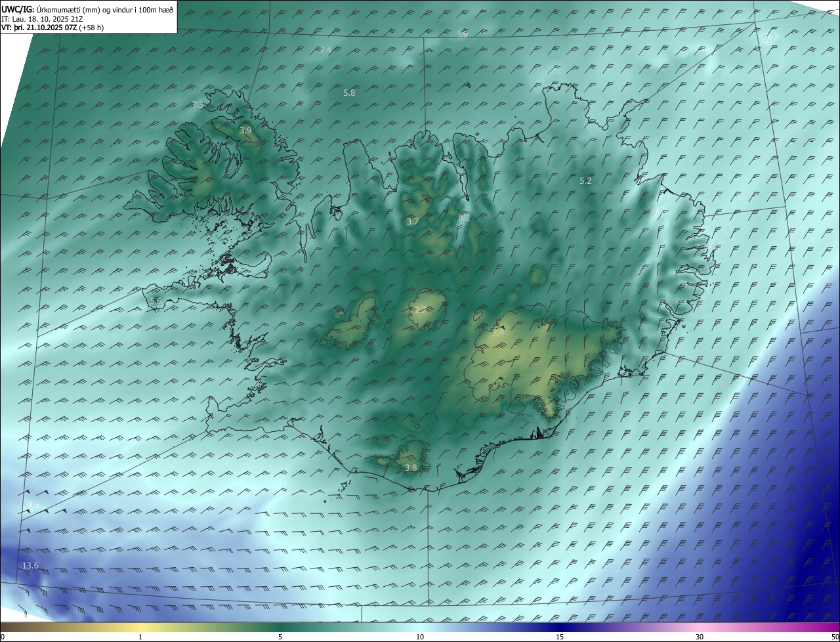Image resolution: width=840 pixels, height=642 pixels.
Task: Click the "0" tick on the color scale
Action: 3,637
